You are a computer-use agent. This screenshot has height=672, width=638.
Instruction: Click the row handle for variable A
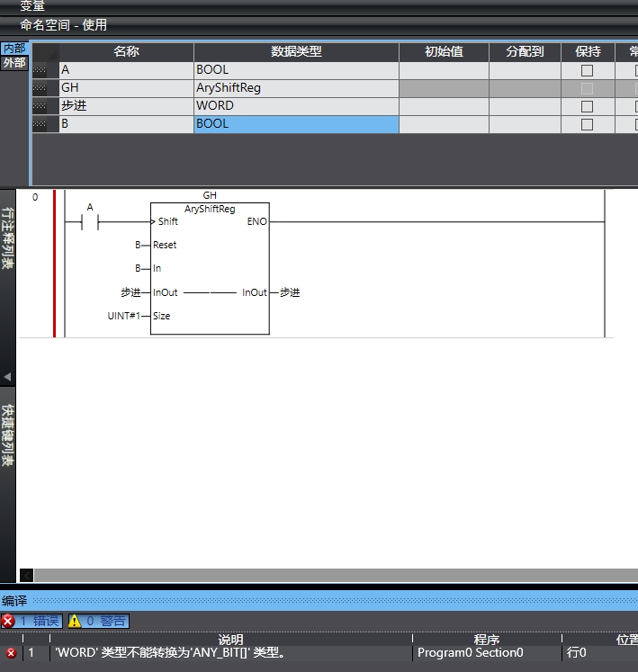tap(40, 70)
